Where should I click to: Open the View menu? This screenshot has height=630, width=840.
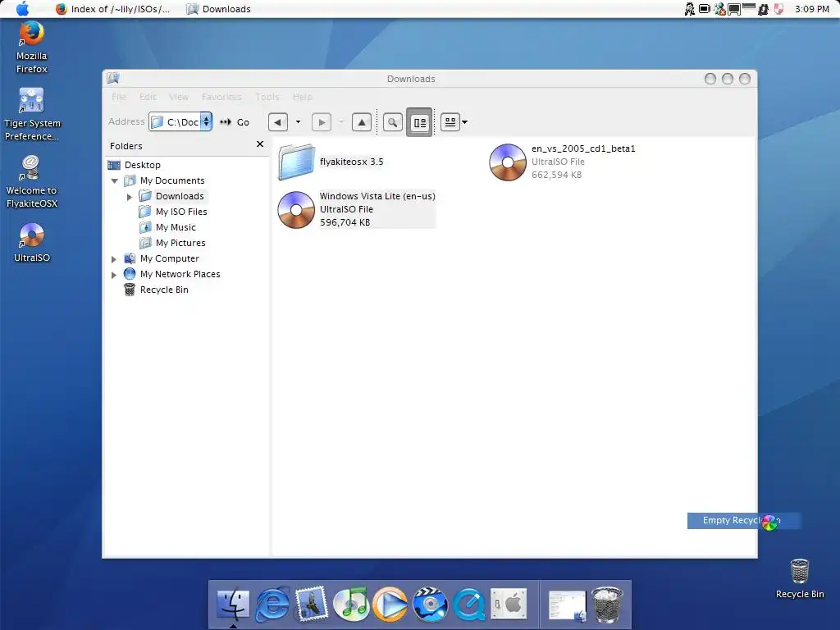coord(178,97)
